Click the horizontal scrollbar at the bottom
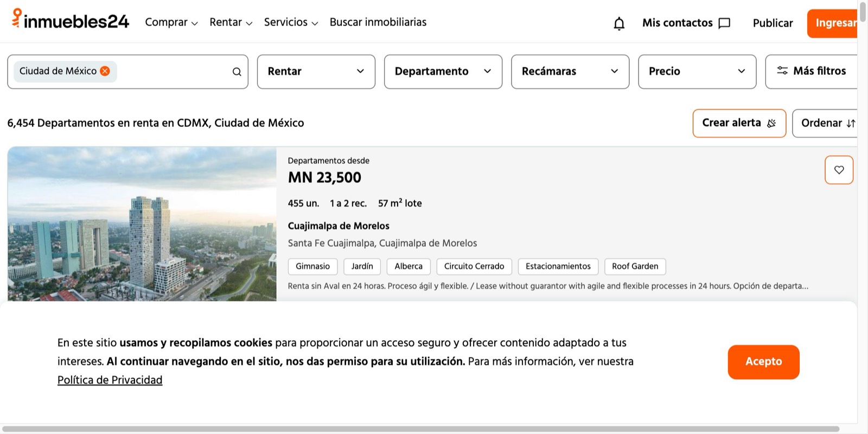The width and height of the screenshot is (868, 434). coord(420,429)
